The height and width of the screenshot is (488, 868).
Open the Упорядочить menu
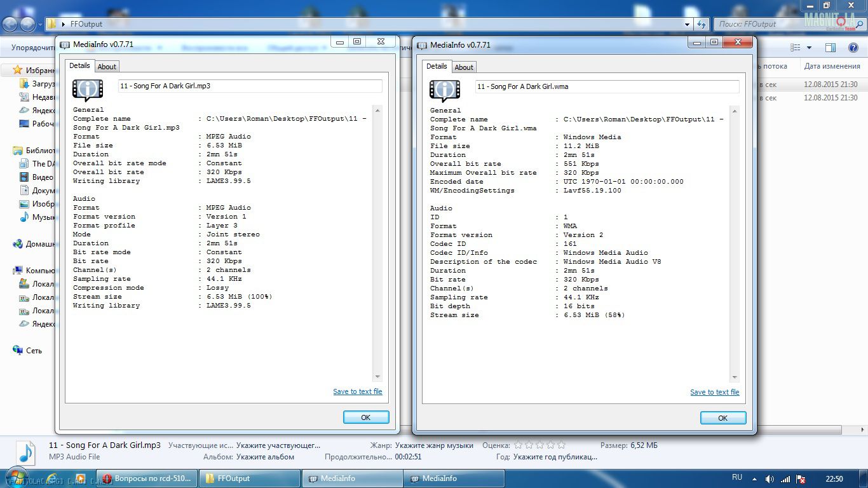click(32, 48)
